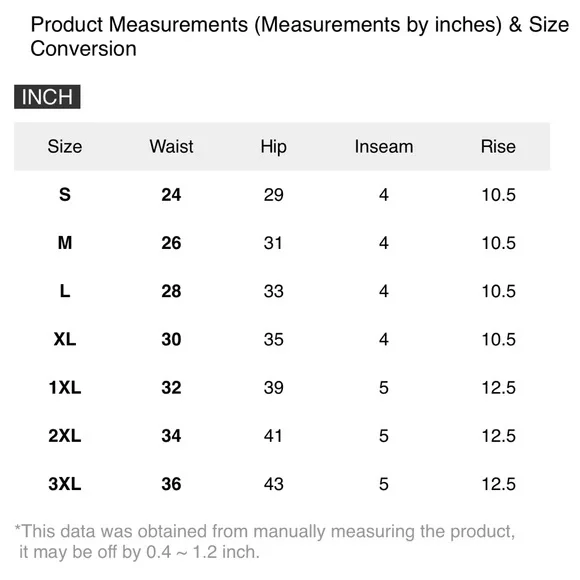Click the manual measuring disclaimer note
Image resolution: width=580 pixels, height=580 pixels.
point(265,542)
